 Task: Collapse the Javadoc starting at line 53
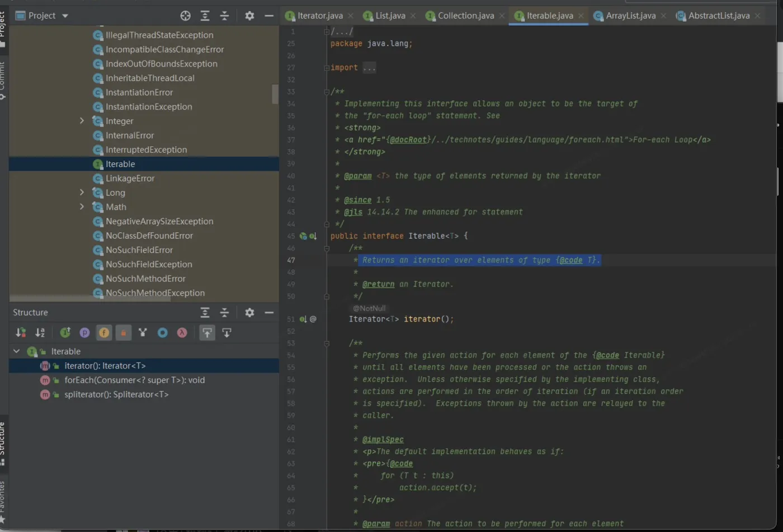click(x=327, y=343)
